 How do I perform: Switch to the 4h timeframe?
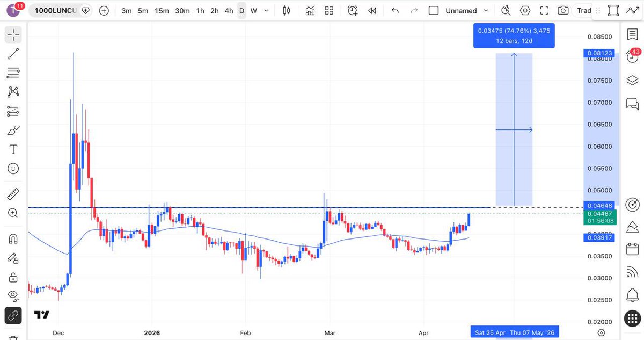(229, 10)
